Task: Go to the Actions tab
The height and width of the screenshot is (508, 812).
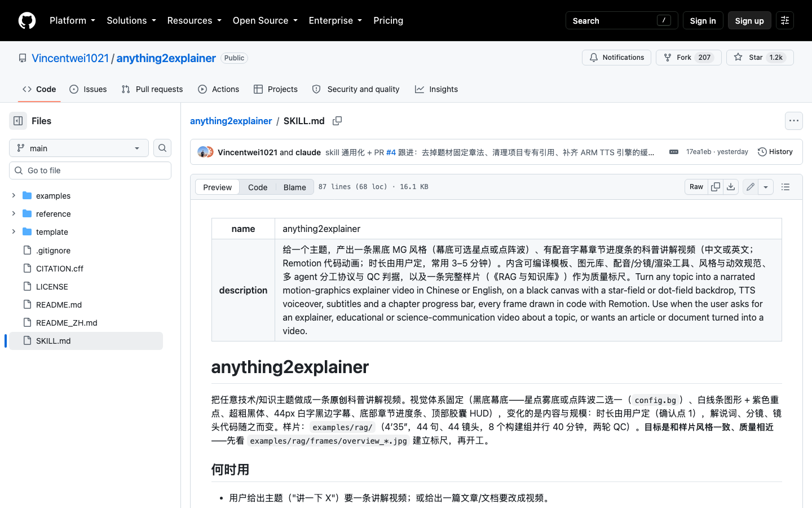Action: [219, 89]
